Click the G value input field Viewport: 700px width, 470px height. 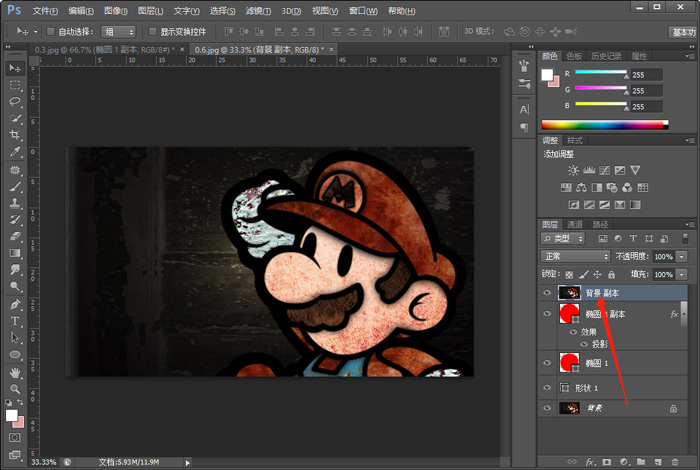coord(646,91)
